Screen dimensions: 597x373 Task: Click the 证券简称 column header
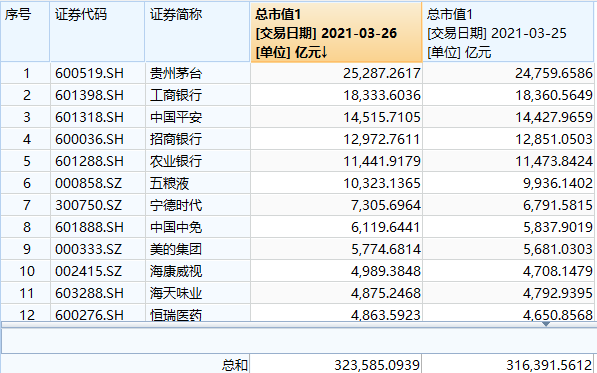197,32
